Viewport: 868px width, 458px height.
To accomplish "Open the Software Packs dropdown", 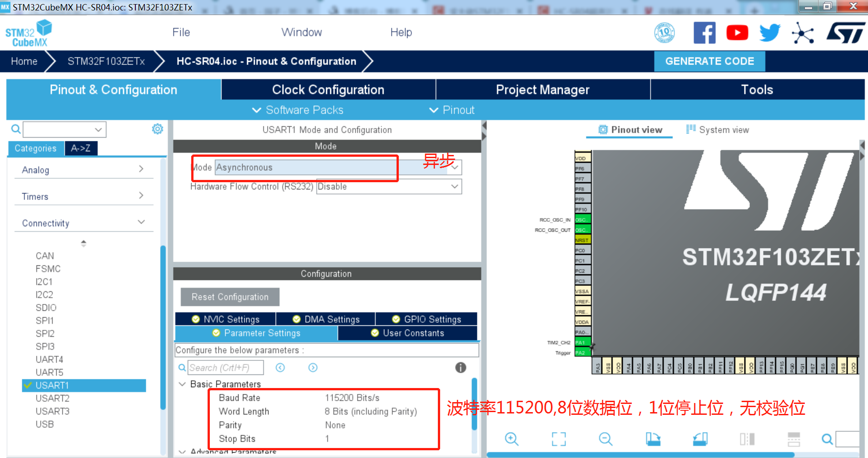I will click(x=298, y=110).
